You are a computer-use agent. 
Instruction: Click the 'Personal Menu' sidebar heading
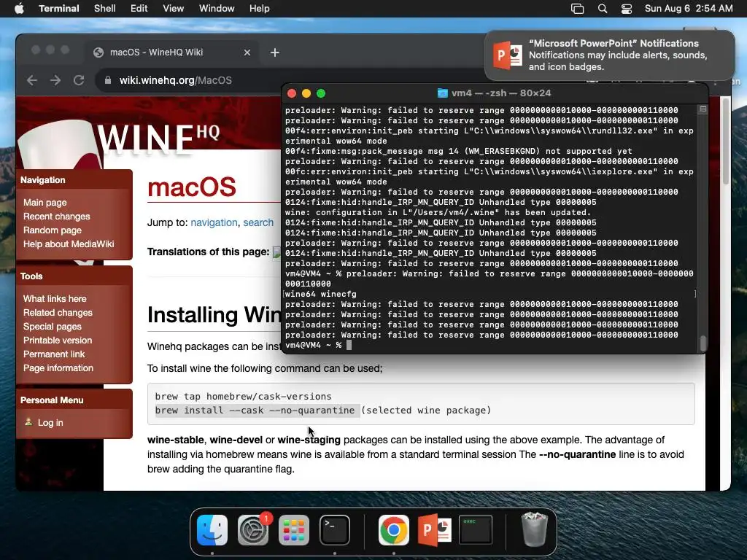[52, 400]
